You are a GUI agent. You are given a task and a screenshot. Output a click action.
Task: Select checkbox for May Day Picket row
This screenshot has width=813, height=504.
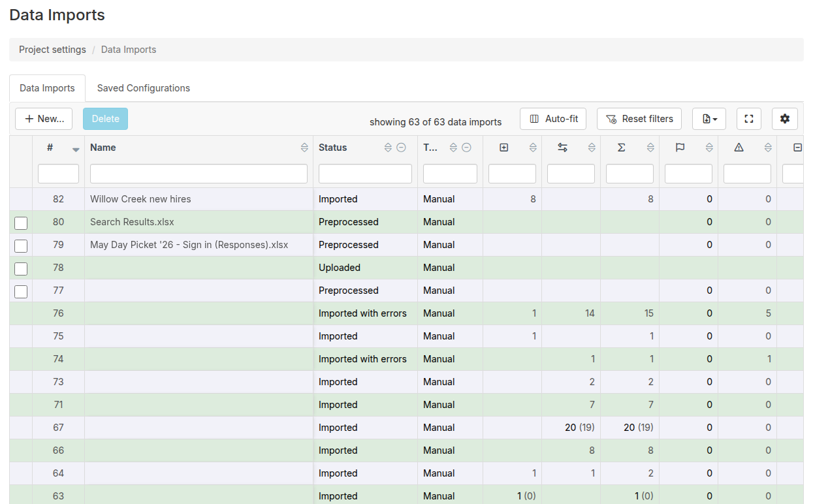[21, 245]
